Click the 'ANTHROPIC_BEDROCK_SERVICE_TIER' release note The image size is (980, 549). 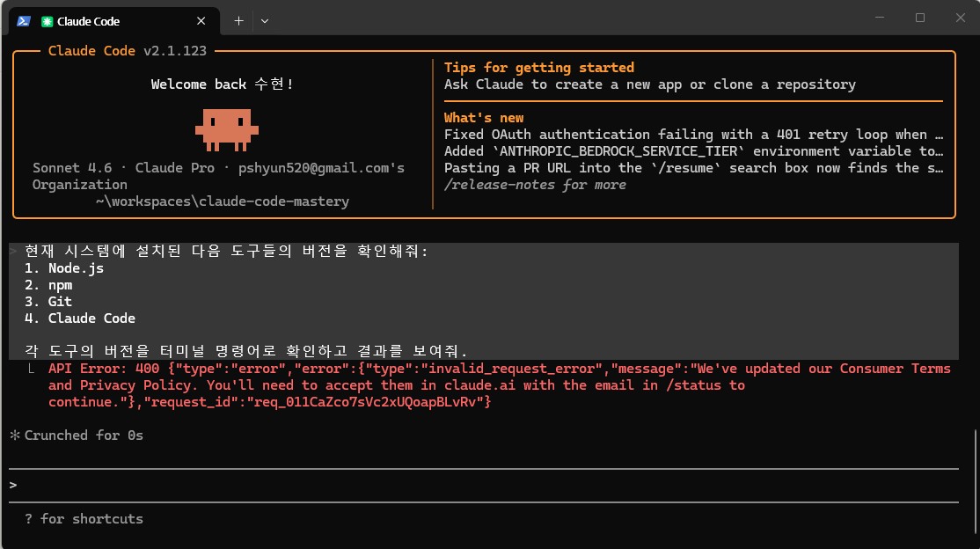point(694,151)
